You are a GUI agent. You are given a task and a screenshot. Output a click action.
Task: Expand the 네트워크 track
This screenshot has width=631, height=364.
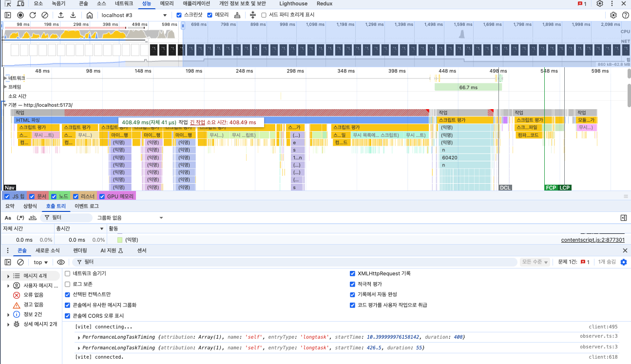coord(5,78)
